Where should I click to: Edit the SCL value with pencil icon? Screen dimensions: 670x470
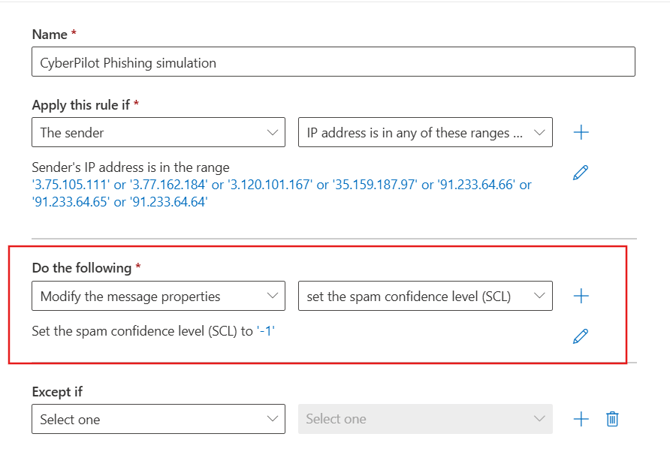coord(580,336)
